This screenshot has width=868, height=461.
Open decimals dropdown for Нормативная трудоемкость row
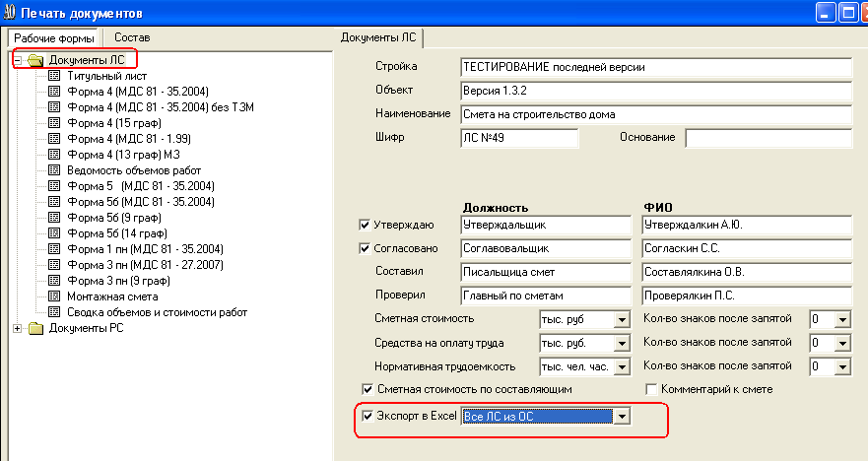coord(842,366)
